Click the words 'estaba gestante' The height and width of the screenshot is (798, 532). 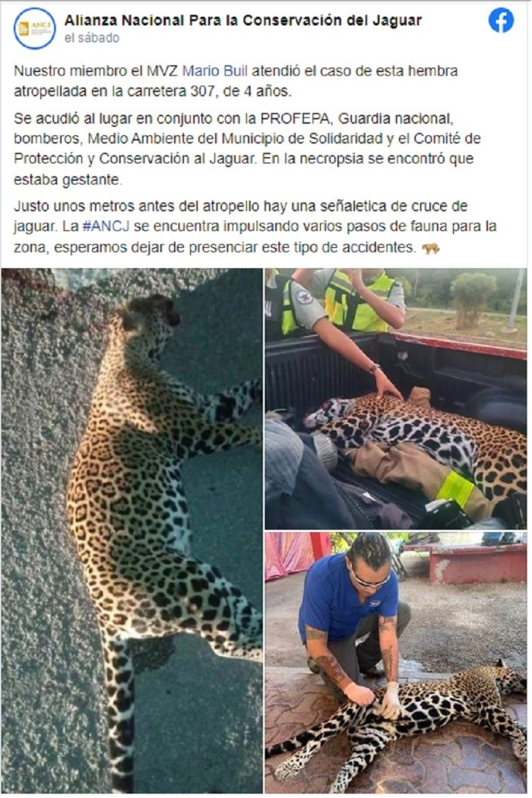(x=67, y=179)
